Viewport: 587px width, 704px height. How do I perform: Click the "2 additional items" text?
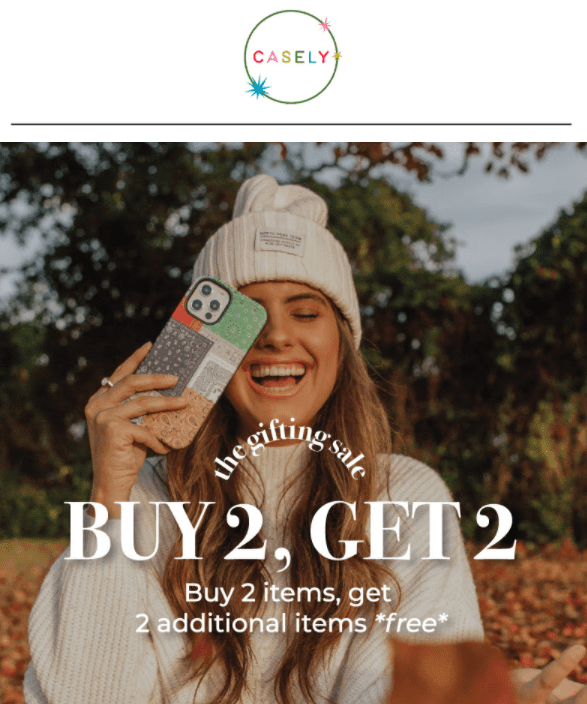(x=251, y=624)
